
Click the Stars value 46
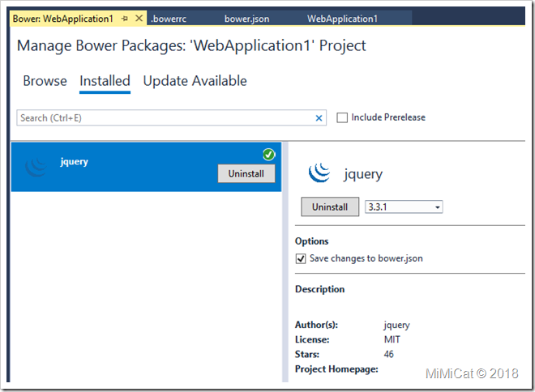point(388,354)
